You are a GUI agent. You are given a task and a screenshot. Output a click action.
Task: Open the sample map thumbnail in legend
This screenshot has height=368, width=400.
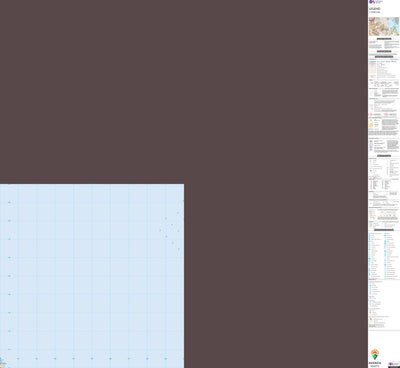(384, 26)
